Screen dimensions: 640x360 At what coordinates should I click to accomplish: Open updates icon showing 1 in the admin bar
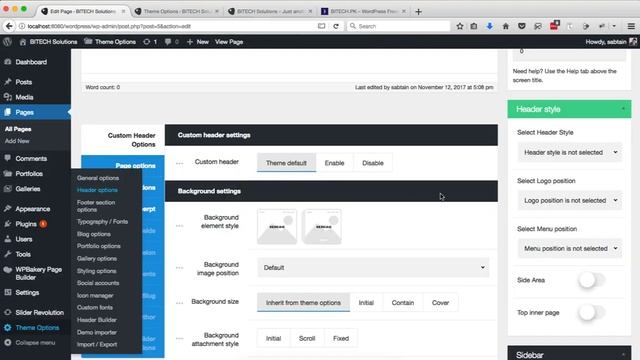(150, 42)
